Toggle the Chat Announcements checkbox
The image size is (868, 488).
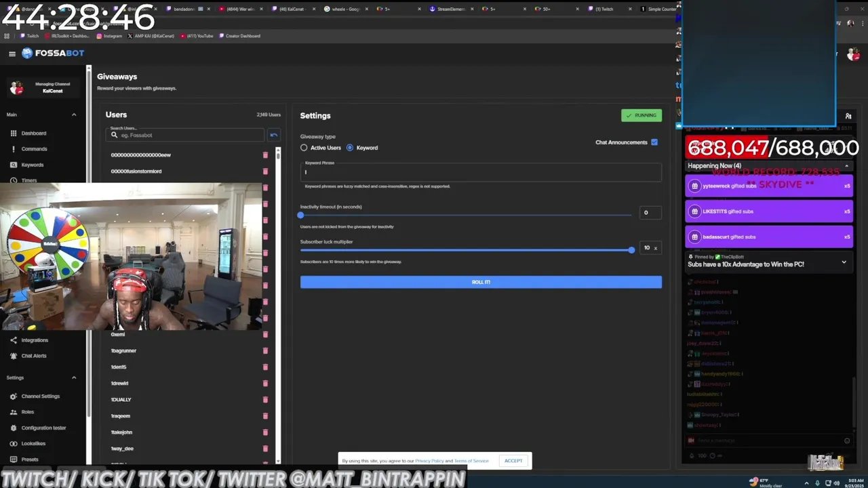coord(654,142)
